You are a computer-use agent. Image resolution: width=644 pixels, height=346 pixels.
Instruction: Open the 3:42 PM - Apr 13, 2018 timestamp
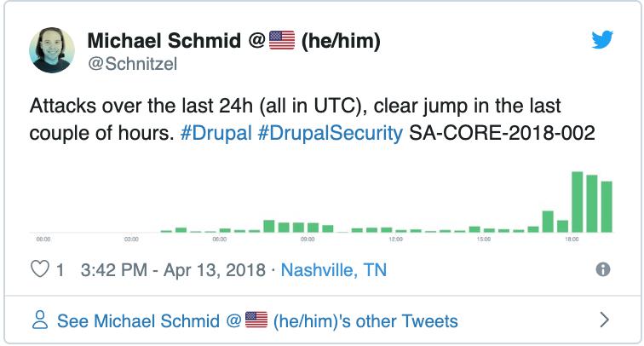click(173, 270)
